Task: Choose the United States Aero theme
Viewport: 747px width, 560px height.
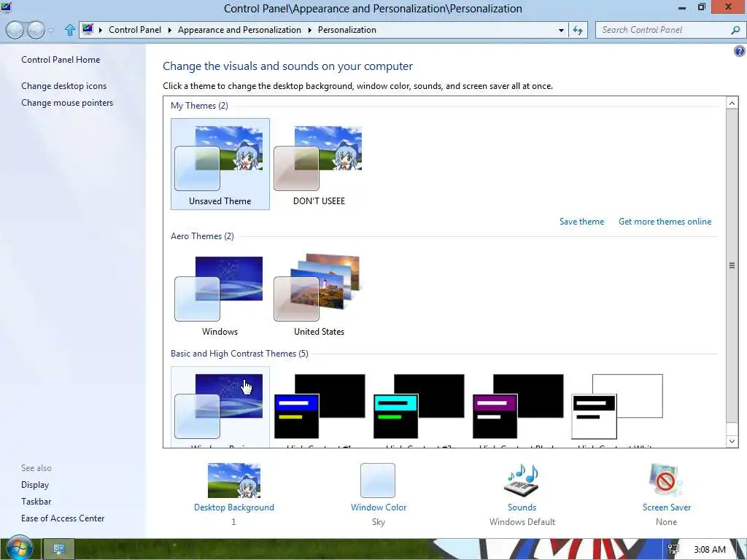Action: [x=319, y=295]
